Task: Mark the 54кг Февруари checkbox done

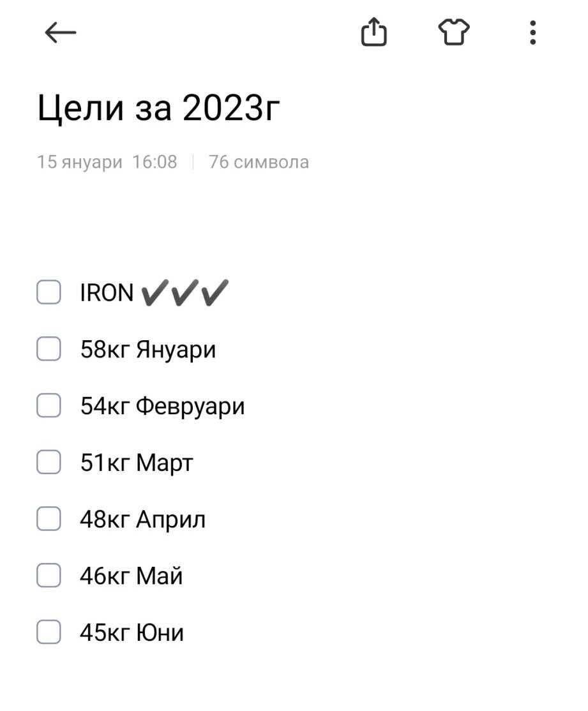Action: [x=49, y=405]
